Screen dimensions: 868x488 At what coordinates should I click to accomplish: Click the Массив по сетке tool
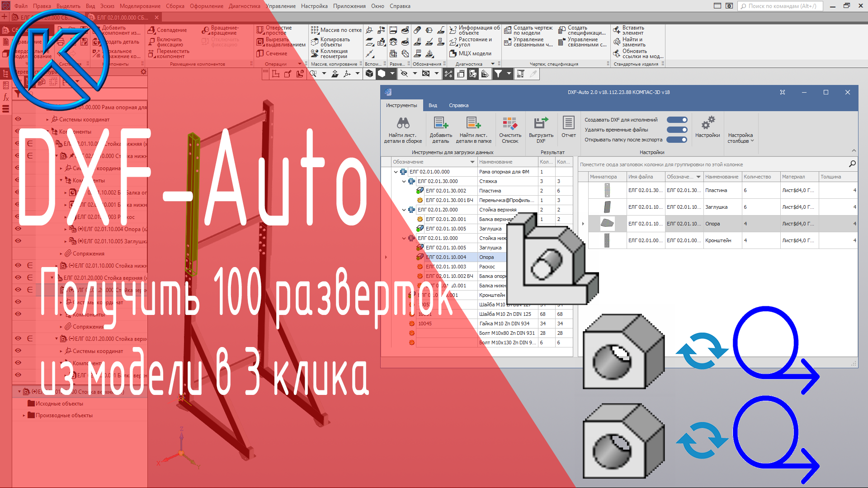(336, 30)
